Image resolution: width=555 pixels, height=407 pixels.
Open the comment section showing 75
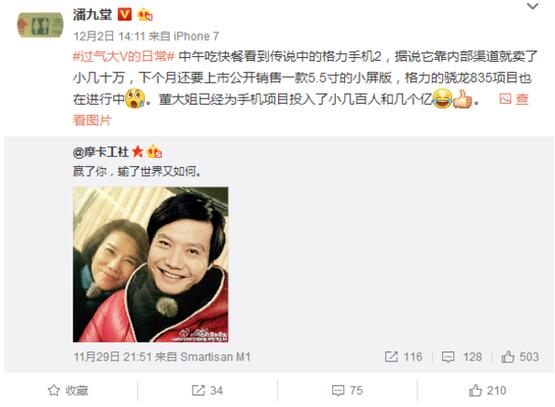(x=347, y=390)
